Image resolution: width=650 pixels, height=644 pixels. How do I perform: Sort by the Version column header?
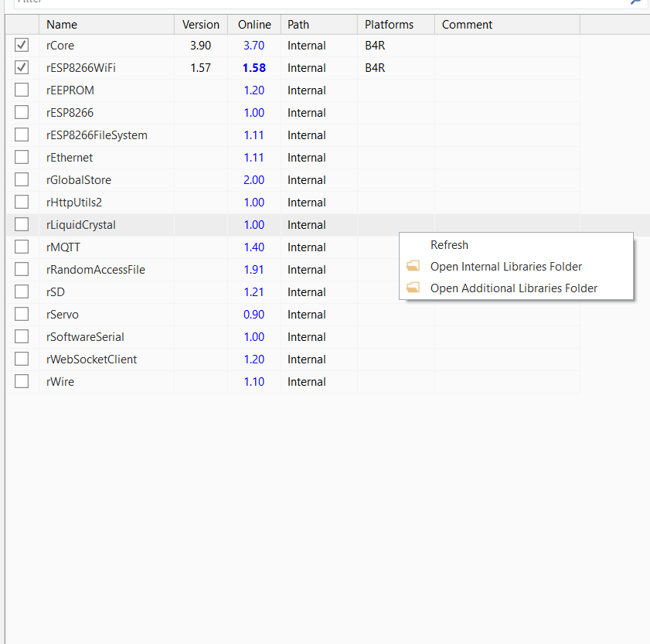[201, 25]
